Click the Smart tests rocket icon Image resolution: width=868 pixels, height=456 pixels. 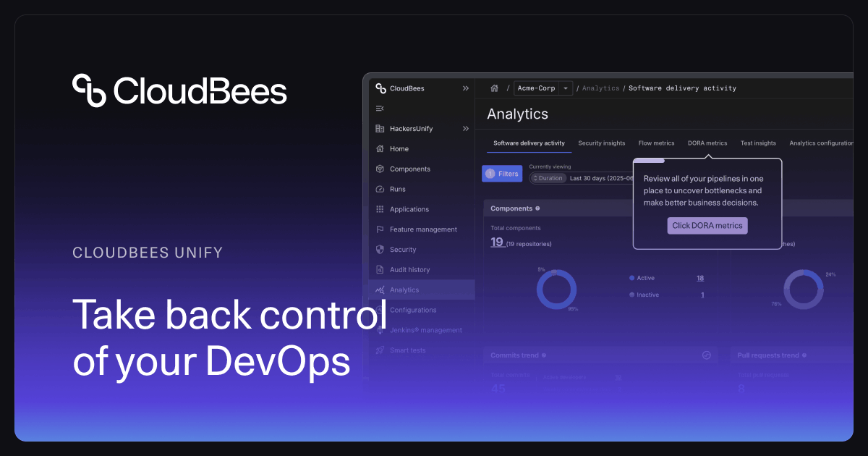(x=380, y=350)
